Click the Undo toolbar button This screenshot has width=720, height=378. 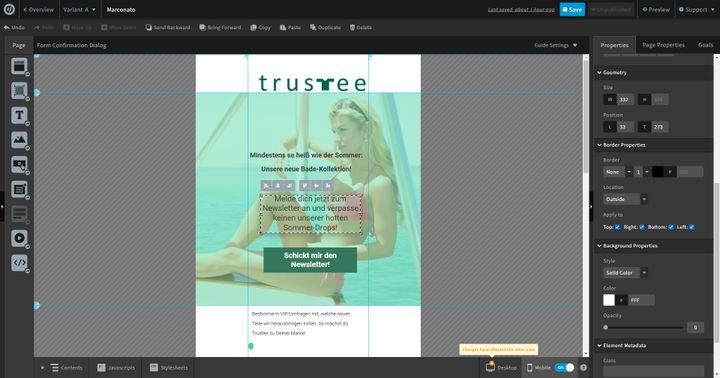tap(14, 28)
